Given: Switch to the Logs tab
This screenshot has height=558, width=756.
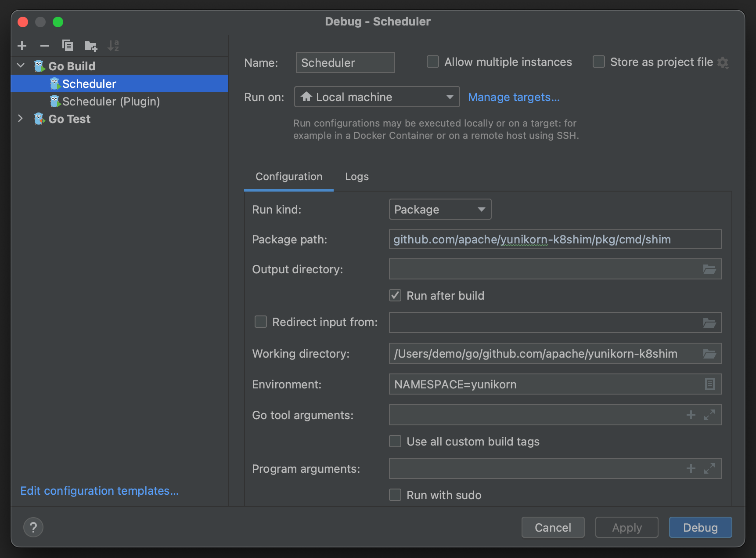Looking at the screenshot, I should click(356, 177).
